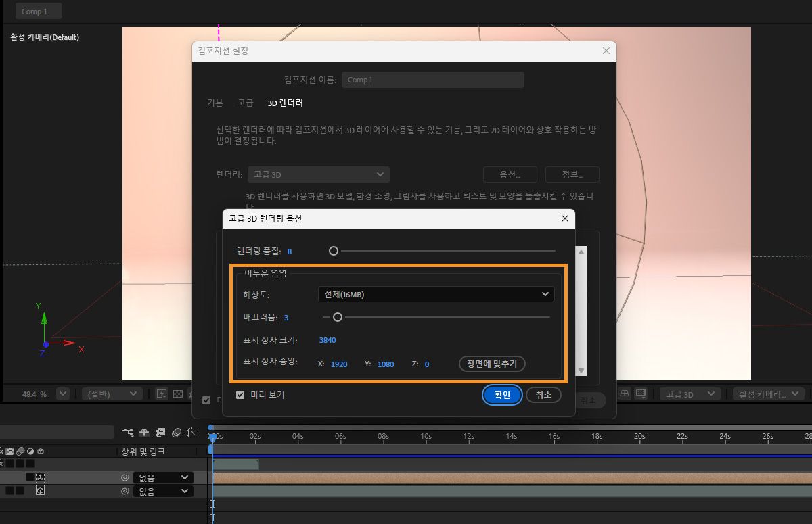The width and height of the screenshot is (812, 524).
Task: Open the 활성 카메라 view dropdown
Action: [770, 394]
